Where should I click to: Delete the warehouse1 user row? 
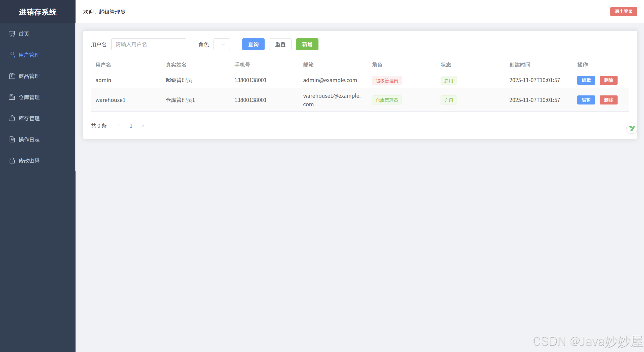click(x=609, y=100)
